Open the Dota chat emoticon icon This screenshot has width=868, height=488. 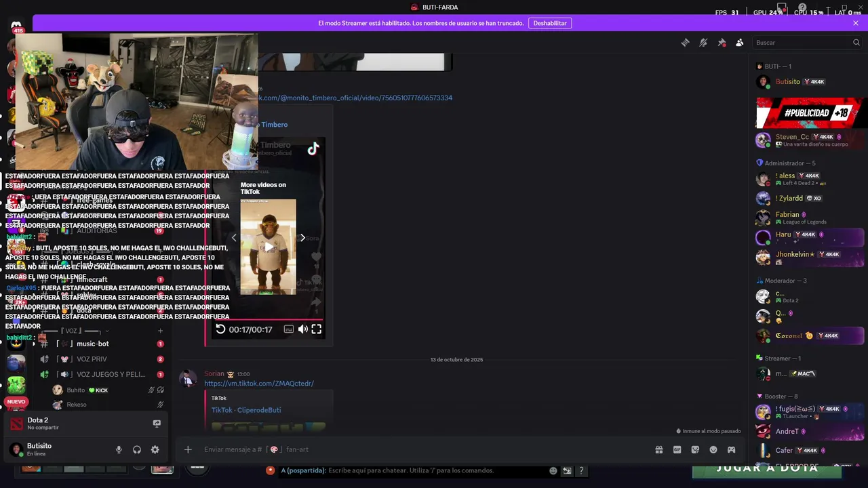(x=553, y=470)
